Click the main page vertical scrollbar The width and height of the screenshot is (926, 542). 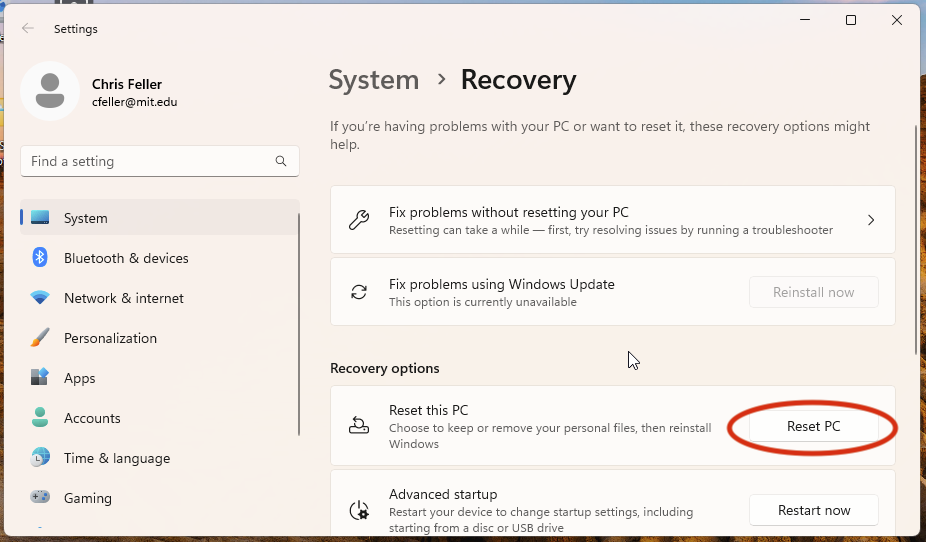click(917, 239)
